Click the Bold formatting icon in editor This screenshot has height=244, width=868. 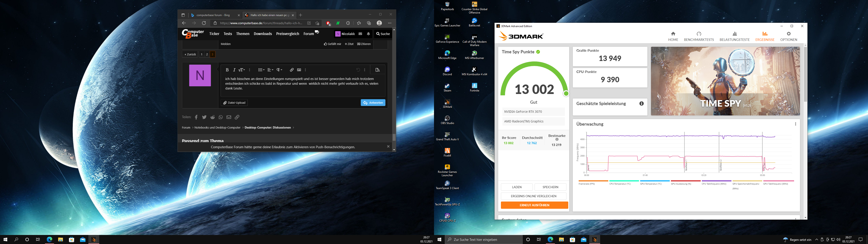click(x=227, y=70)
